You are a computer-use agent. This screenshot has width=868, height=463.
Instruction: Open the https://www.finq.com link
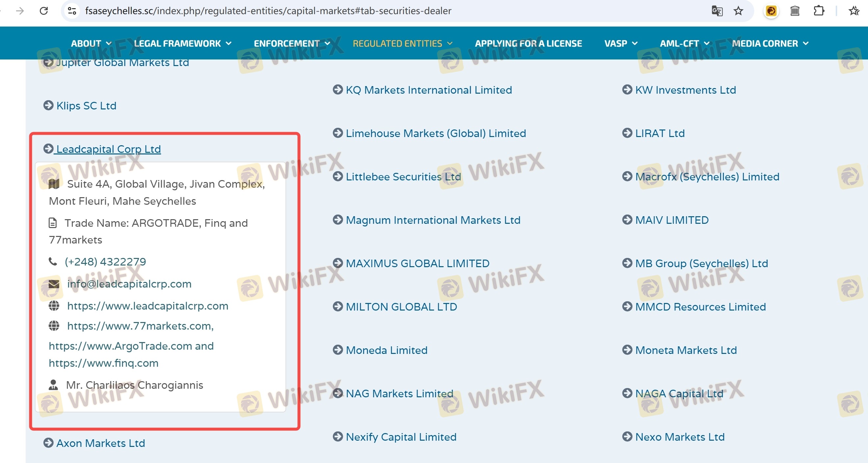tap(104, 363)
